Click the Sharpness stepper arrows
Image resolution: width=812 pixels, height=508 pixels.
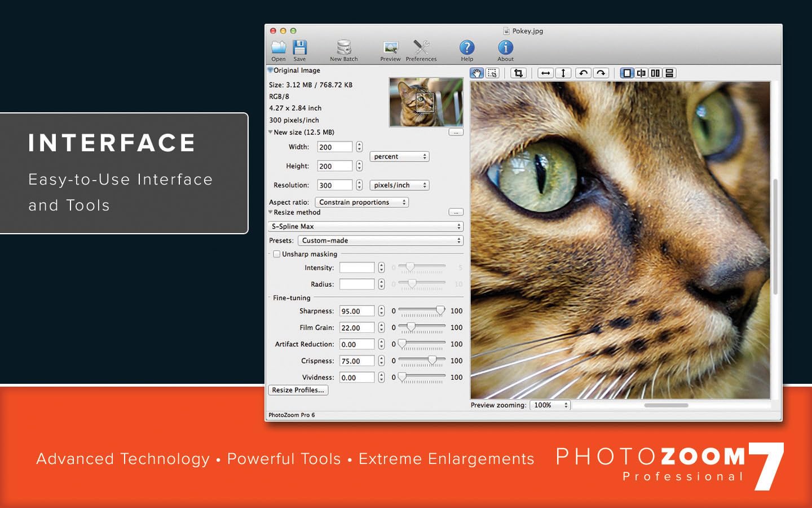(x=381, y=311)
